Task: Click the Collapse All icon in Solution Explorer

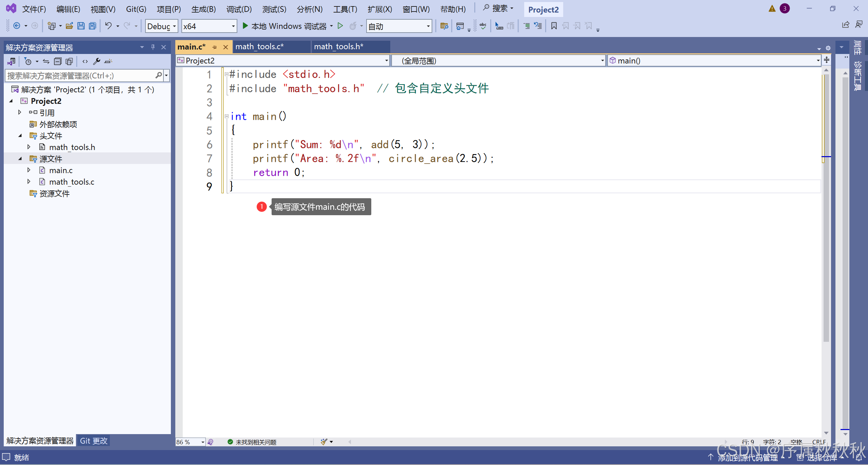Action: pyautogui.click(x=58, y=61)
